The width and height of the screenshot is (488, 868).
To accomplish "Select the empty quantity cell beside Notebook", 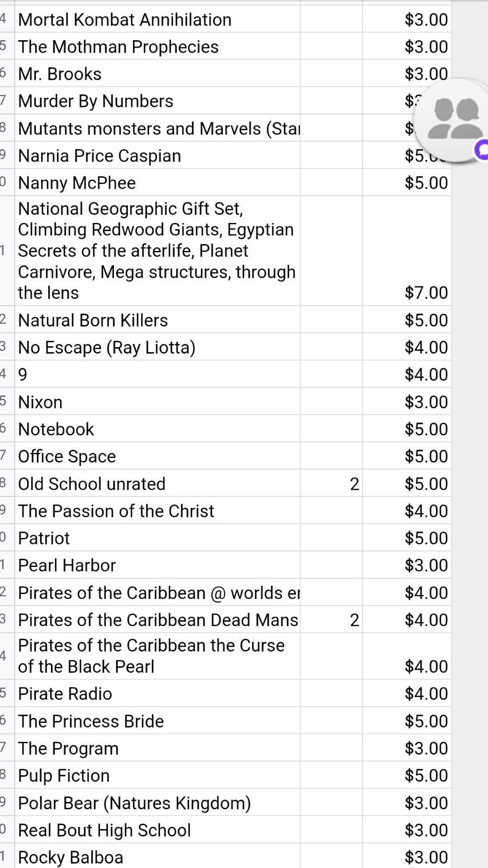I will (331, 429).
